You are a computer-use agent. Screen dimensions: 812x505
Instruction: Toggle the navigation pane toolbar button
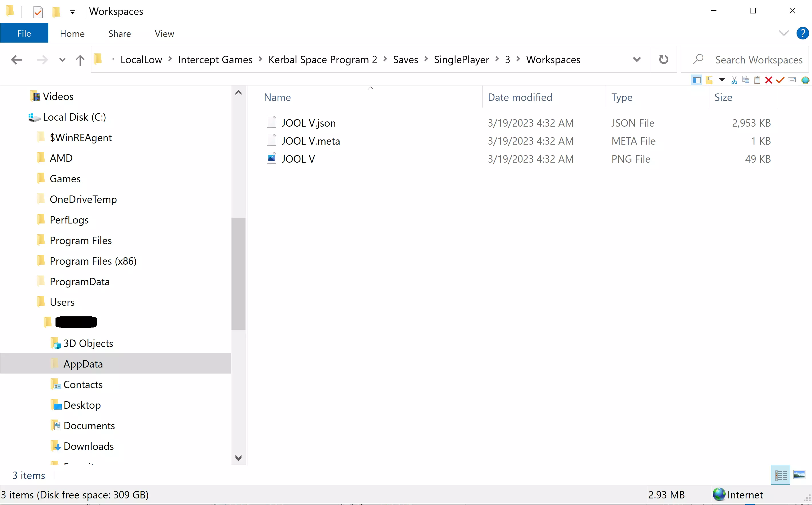[696, 80]
